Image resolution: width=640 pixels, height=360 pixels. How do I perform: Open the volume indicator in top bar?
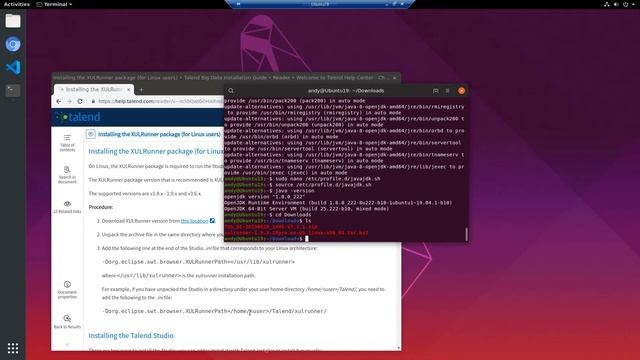[616, 4]
